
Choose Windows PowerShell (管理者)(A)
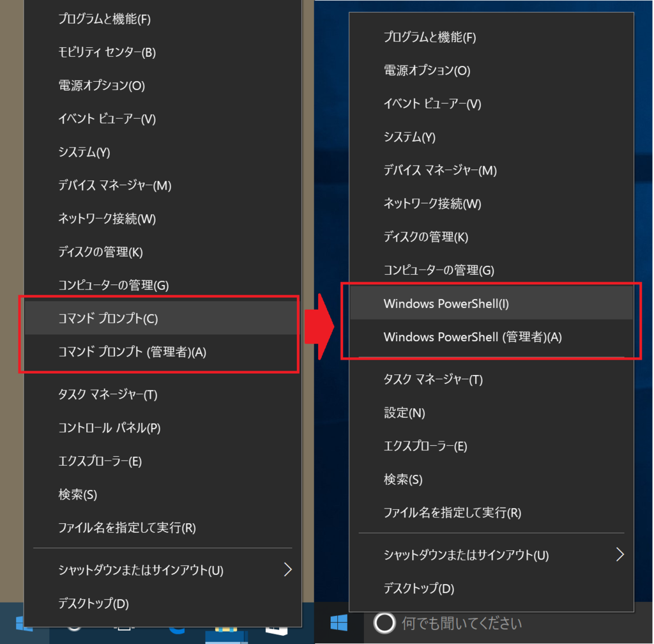491,337
